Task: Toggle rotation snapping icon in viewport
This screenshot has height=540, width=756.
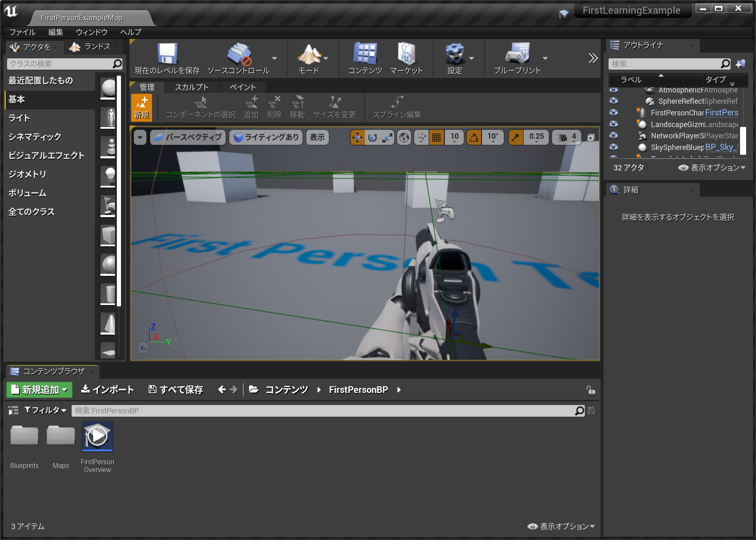Action: [x=474, y=137]
